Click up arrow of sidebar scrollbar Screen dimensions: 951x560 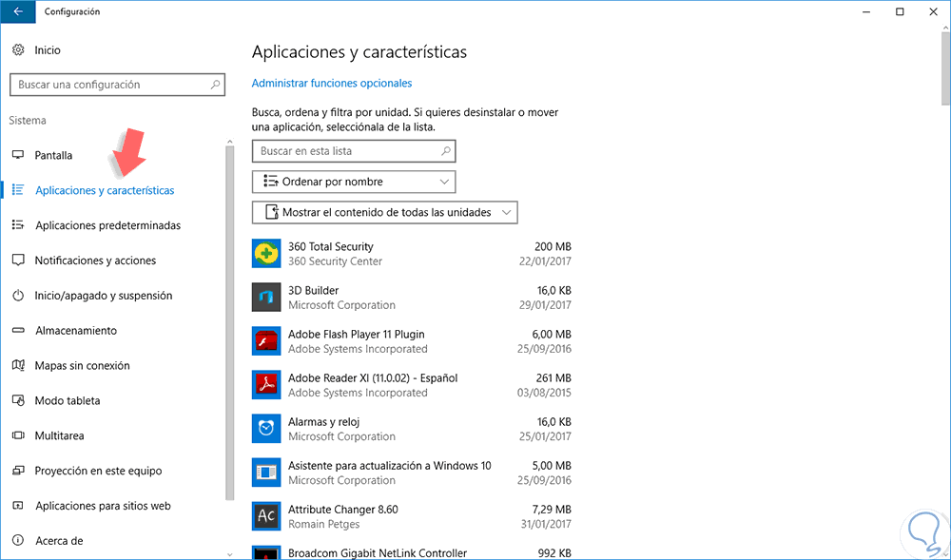(x=229, y=142)
